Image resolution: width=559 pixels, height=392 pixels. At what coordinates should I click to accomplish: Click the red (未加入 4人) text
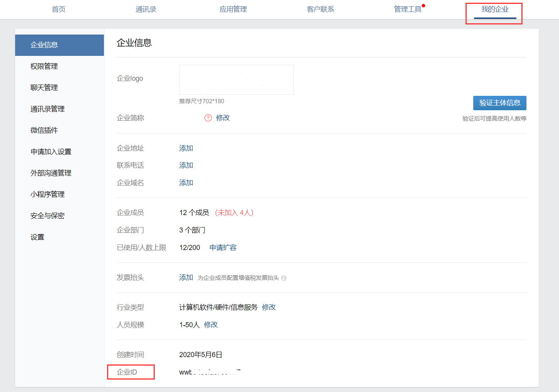click(x=234, y=213)
